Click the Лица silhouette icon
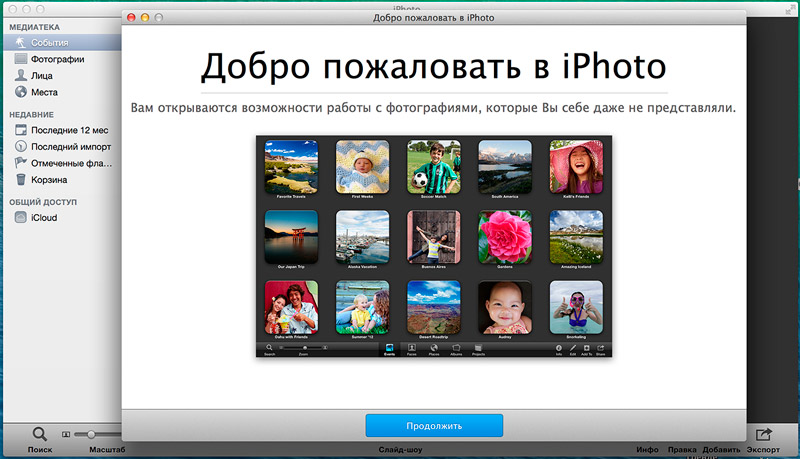The image size is (800, 459). pos(20,75)
